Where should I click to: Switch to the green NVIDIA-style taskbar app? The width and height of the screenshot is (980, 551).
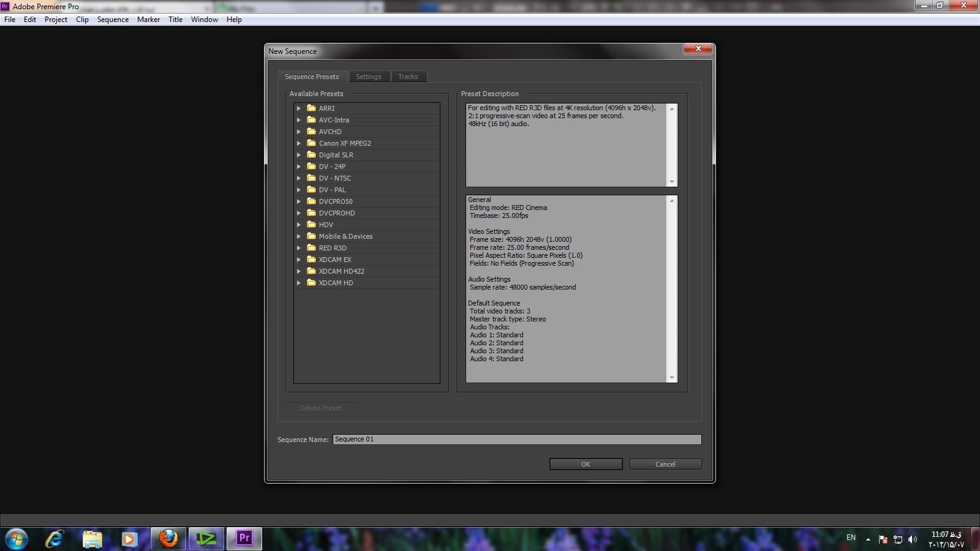tap(206, 539)
